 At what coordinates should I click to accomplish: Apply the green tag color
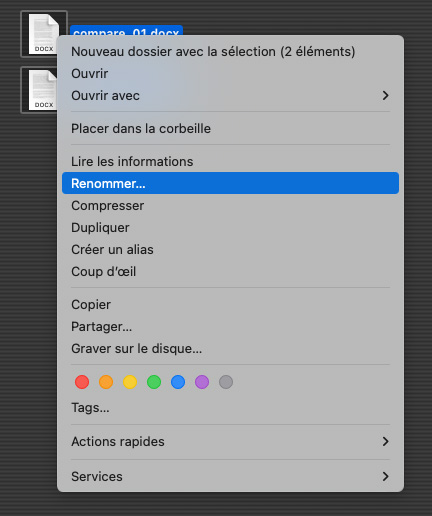pos(154,382)
